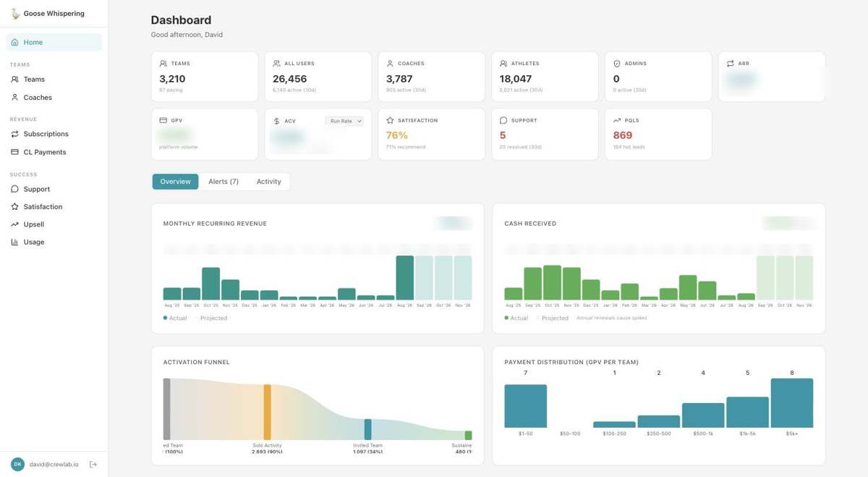Click the Coaches card person icon
868x477 pixels.
point(390,64)
